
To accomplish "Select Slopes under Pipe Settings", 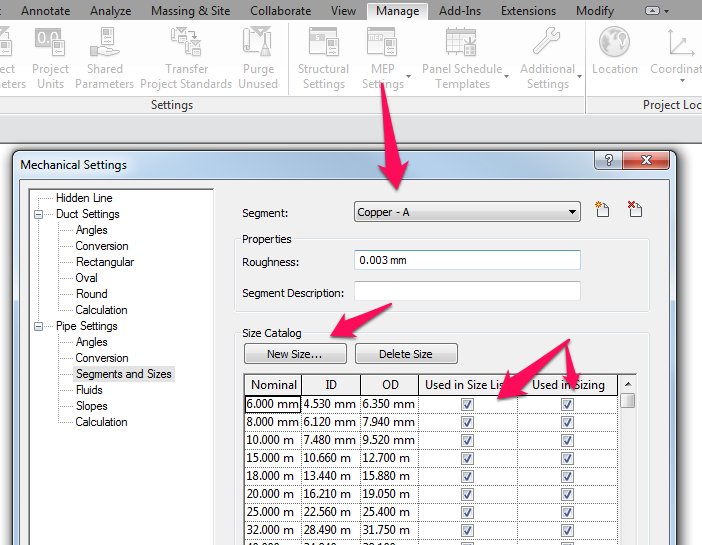I will [91, 406].
